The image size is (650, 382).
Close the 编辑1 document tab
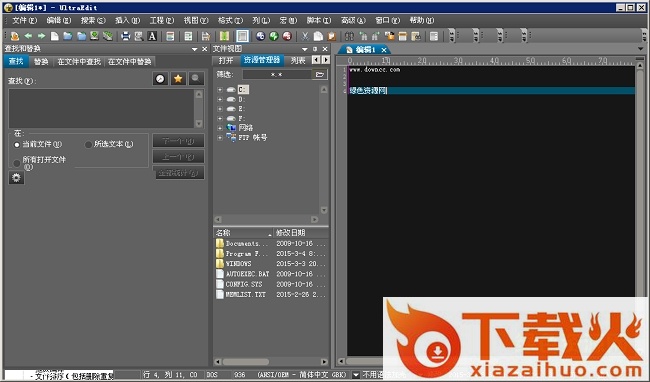pyautogui.click(x=384, y=50)
